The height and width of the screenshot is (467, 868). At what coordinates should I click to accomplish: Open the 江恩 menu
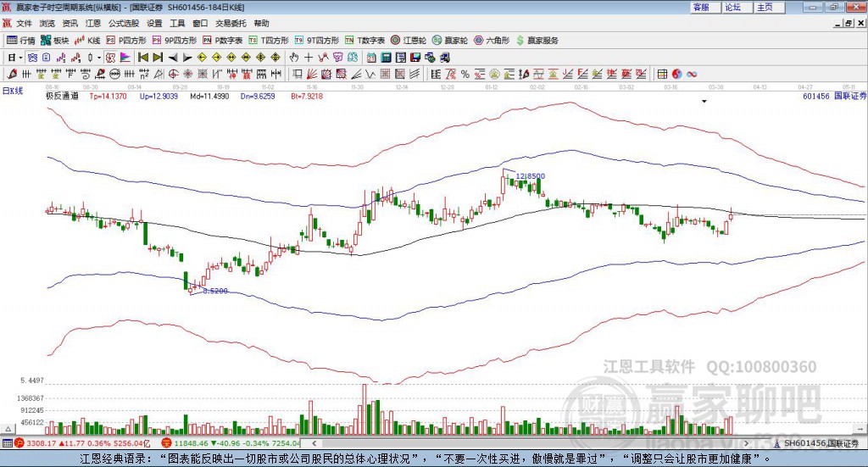93,23
